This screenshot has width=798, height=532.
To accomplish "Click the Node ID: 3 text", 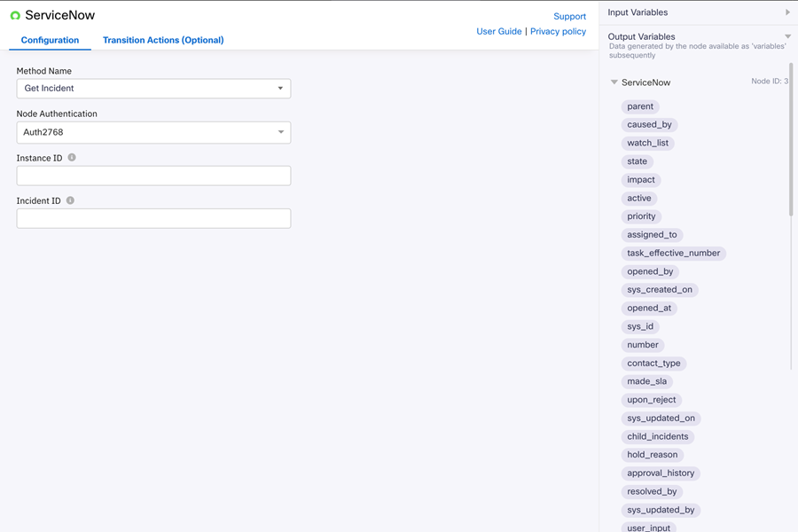I will click(770, 81).
